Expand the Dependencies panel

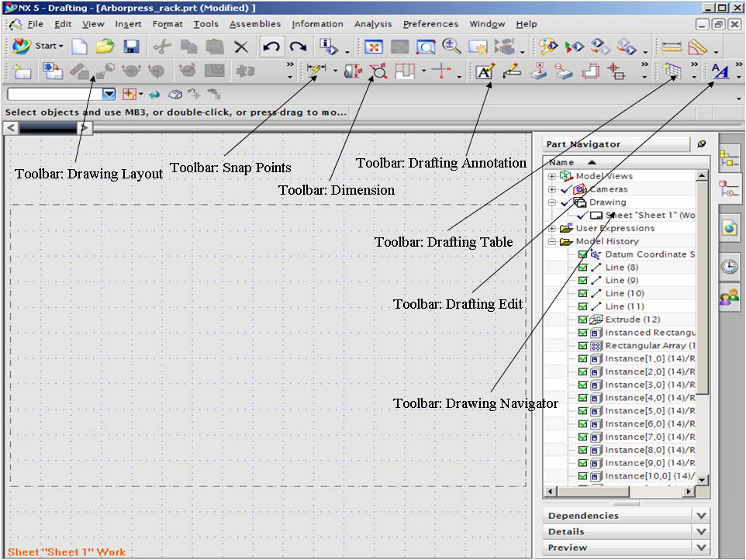pos(702,515)
